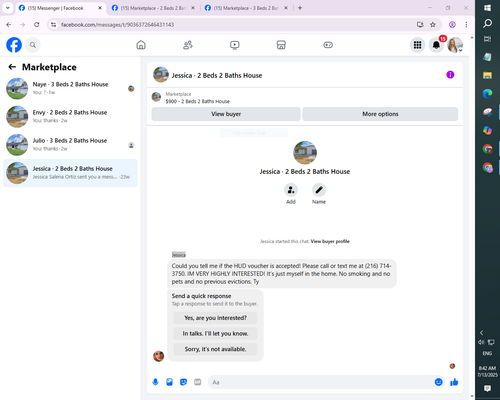500x400 pixels.
Task: Click Jessica's sender avatar beside message
Action: tap(158, 356)
